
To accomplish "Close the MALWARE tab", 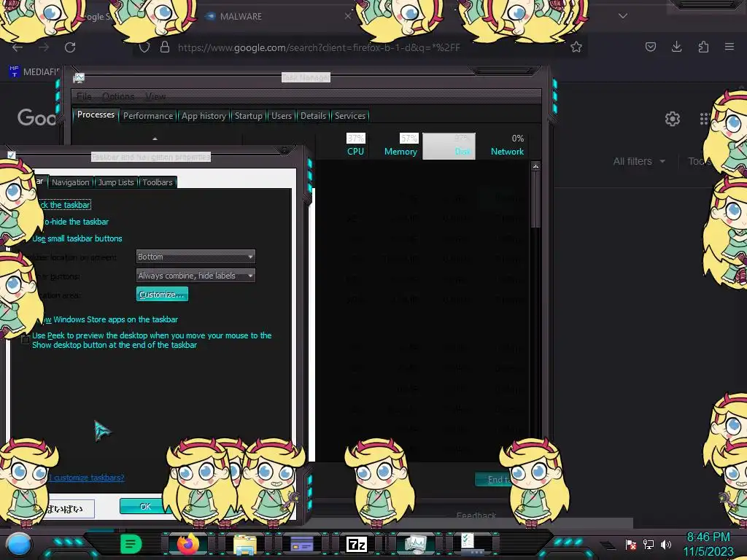I will [x=348, y=16].
